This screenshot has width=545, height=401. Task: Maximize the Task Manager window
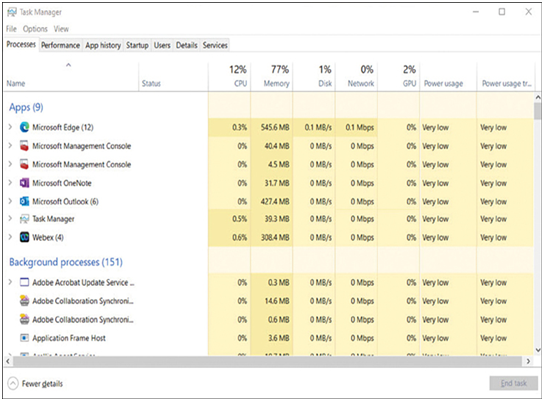[x=502, y=12]
